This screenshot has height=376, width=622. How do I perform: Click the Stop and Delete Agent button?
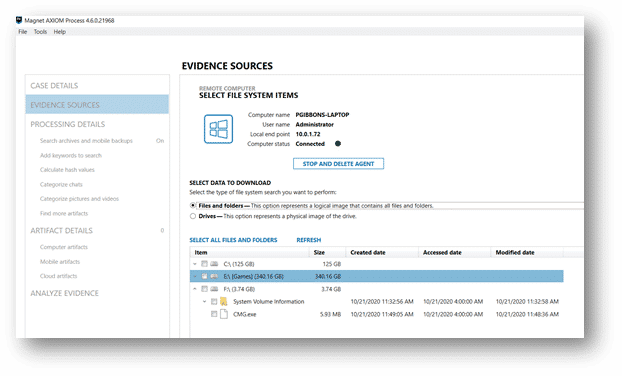pos(338,164)
